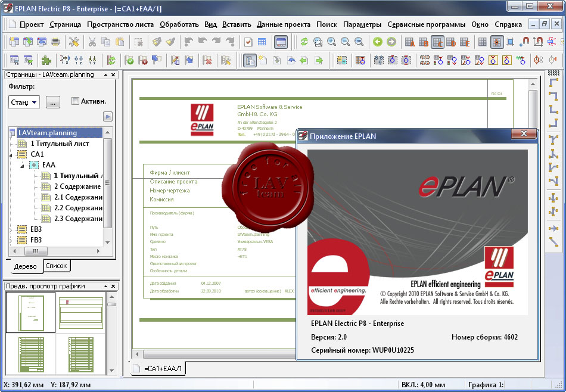Click the first yellow broom format icon
The height and width of the screenshot is (392, 566).
156,42
